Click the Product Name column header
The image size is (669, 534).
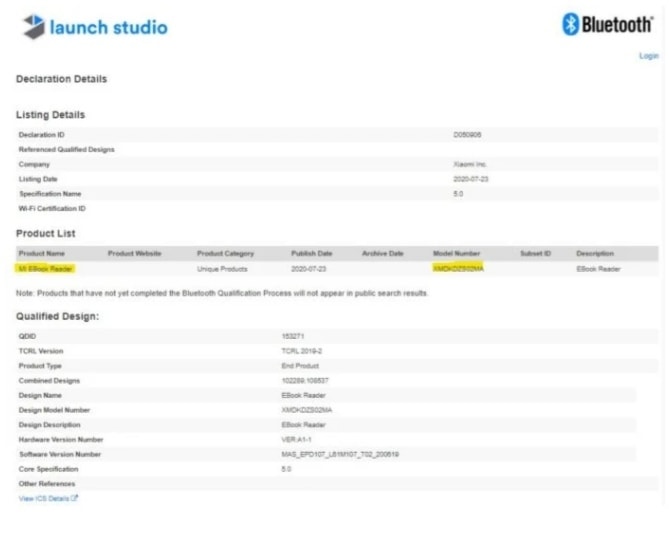[41, 254]
